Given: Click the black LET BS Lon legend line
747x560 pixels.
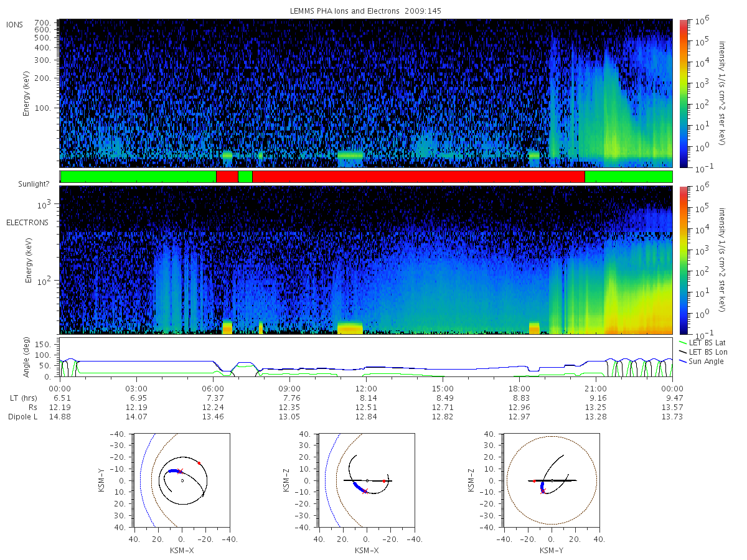Looking at the screenshot, I should [x=684, y=352].
